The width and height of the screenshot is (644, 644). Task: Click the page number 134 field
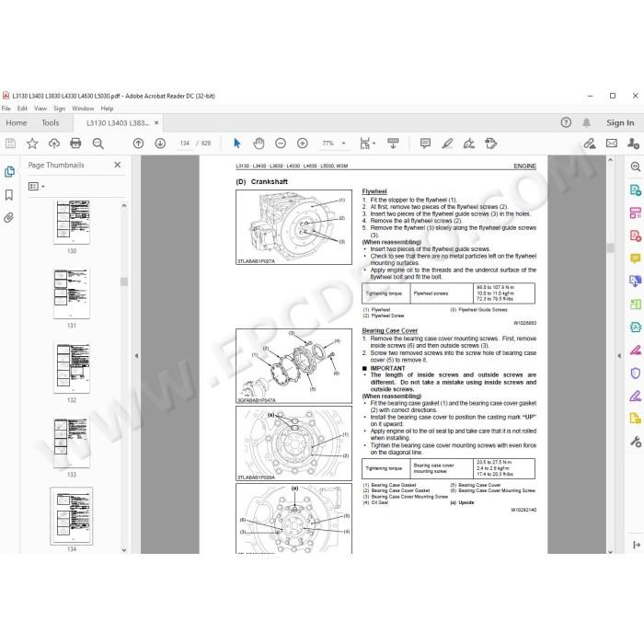(x=184, y=144)
